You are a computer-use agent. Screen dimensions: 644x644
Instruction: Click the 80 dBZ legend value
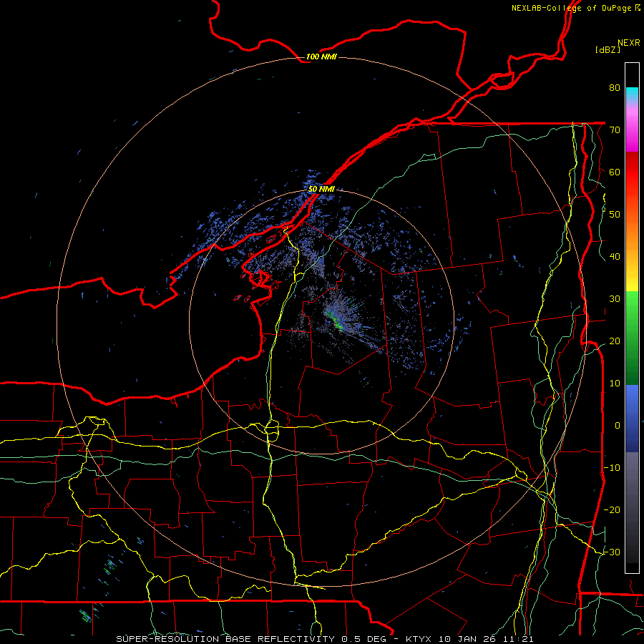615,87
